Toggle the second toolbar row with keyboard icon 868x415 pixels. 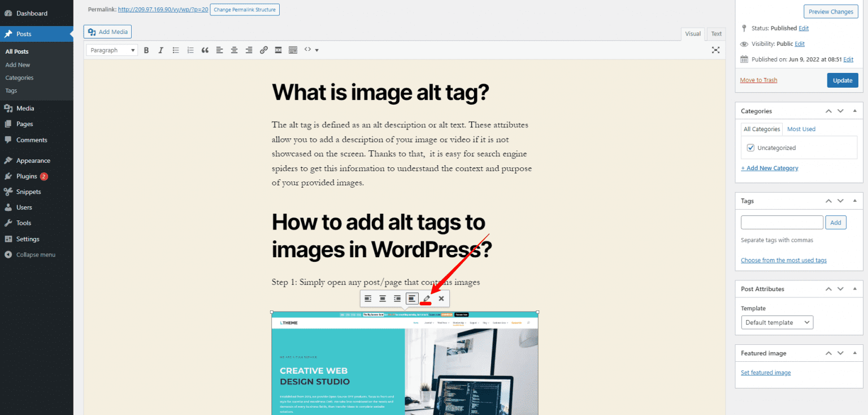click(293, 50)
